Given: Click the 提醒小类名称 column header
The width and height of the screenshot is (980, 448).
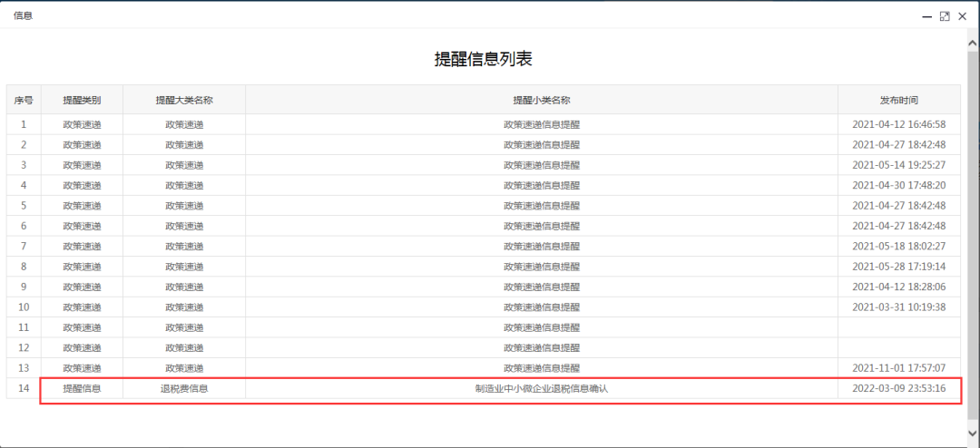Looking at the screenshot, I should click(x=541, y=100).
